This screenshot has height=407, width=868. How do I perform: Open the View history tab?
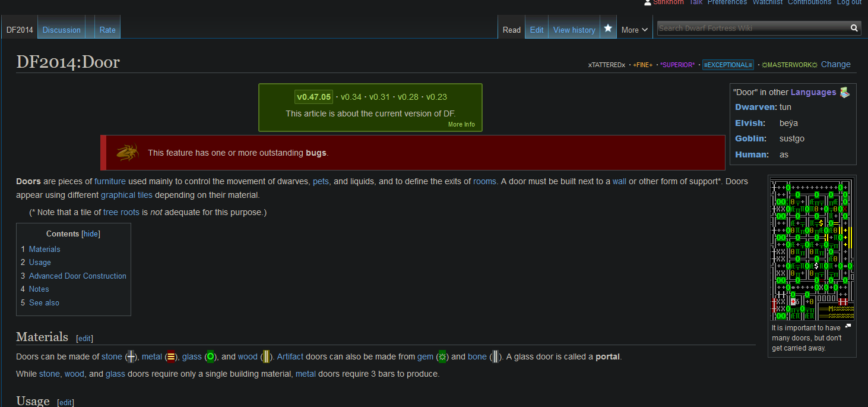[574, 30]
